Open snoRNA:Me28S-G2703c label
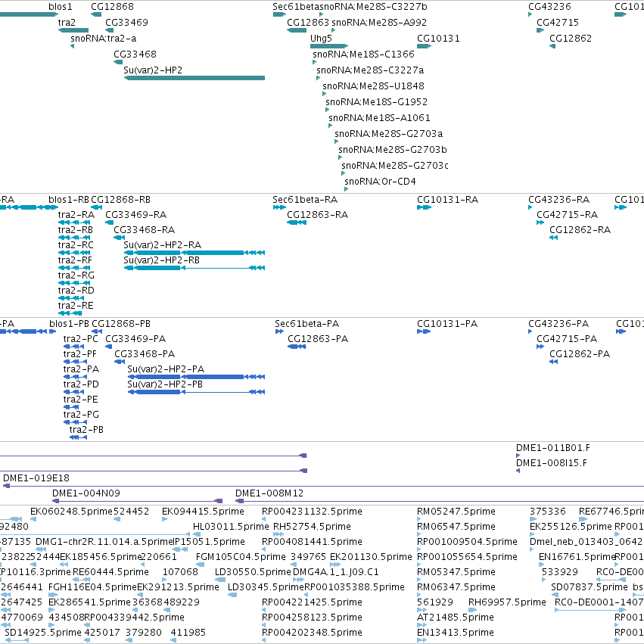 394,166
